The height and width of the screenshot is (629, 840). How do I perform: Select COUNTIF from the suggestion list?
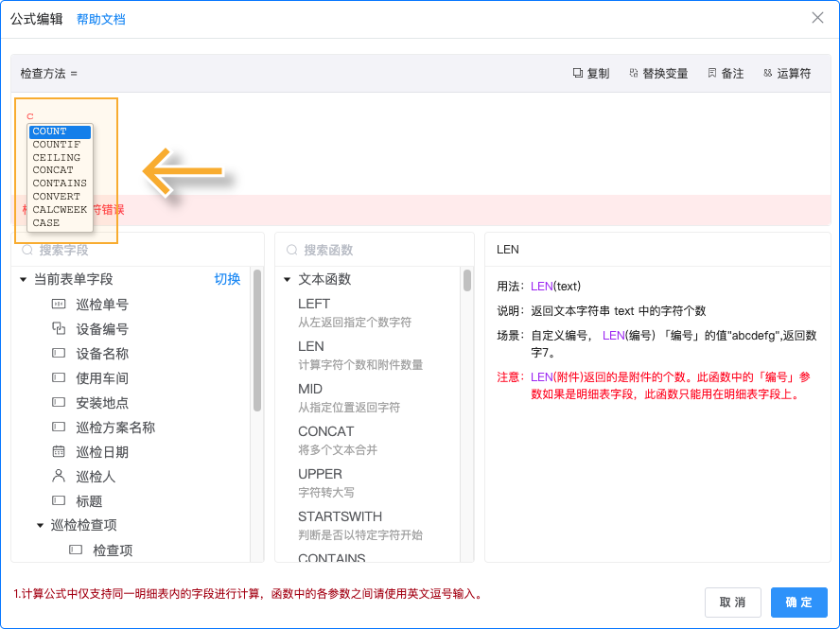tap(57, 144)
